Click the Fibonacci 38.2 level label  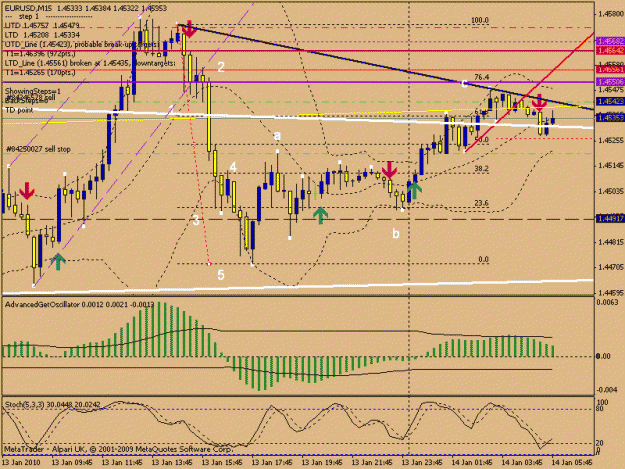[x=481, y=169]
